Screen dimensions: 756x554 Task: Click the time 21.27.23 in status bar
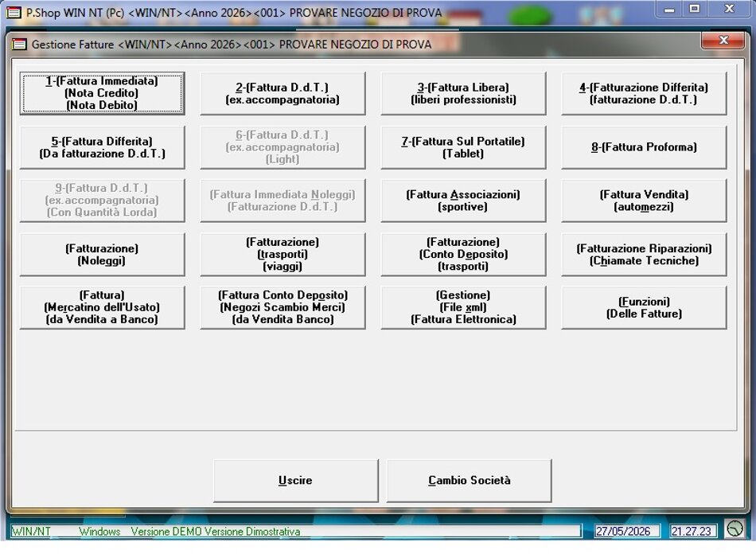click(692, 532)
